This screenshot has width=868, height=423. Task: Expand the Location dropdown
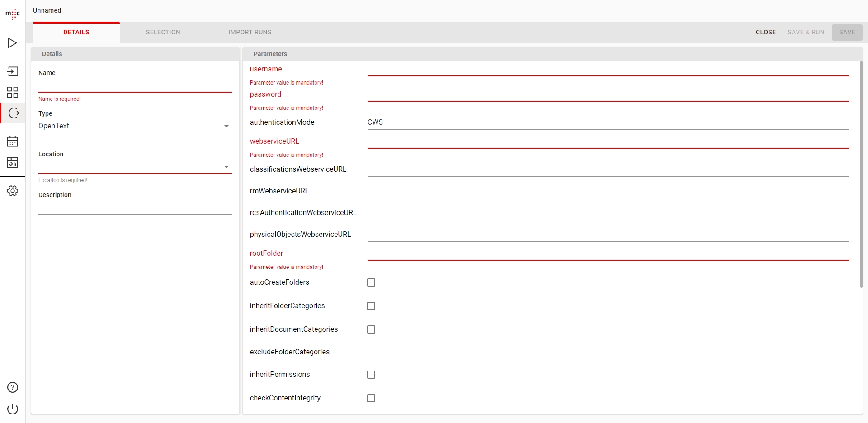[x=135, y=167]
